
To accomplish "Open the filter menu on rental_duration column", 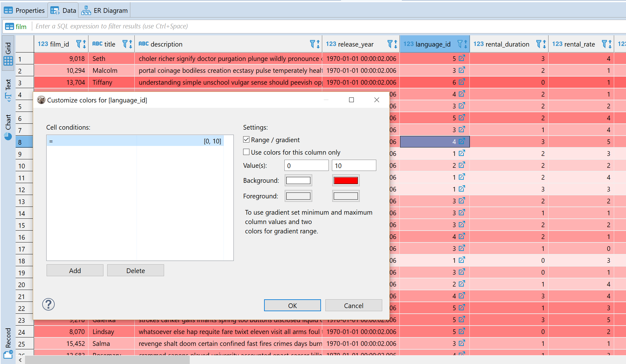I will click(x=538, y=44).
